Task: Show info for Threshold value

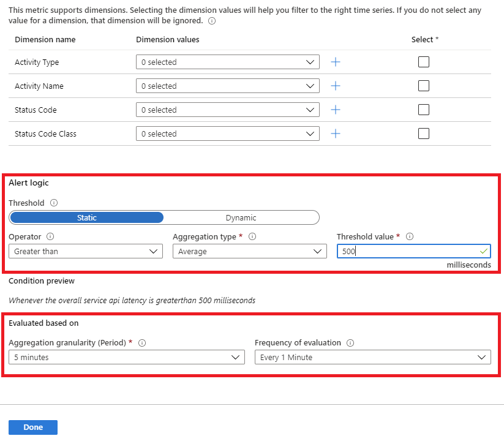Action: [x=410, y=236]
